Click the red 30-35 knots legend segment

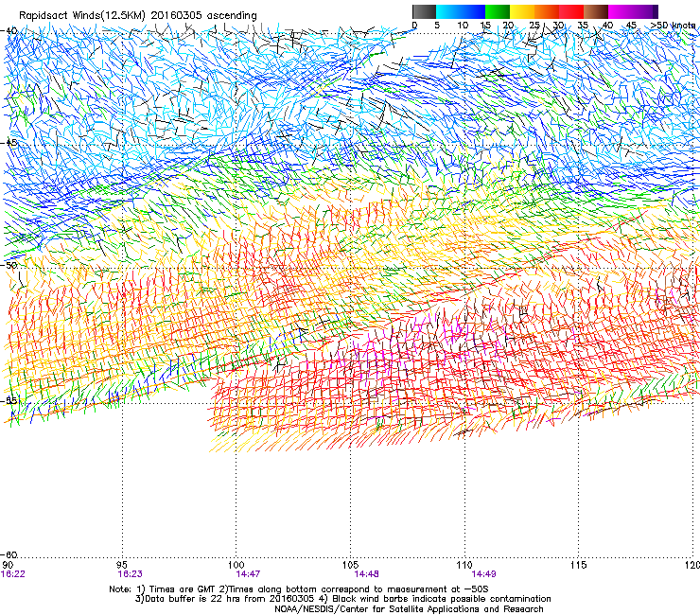pyautogui.click(x=571, y=11)
